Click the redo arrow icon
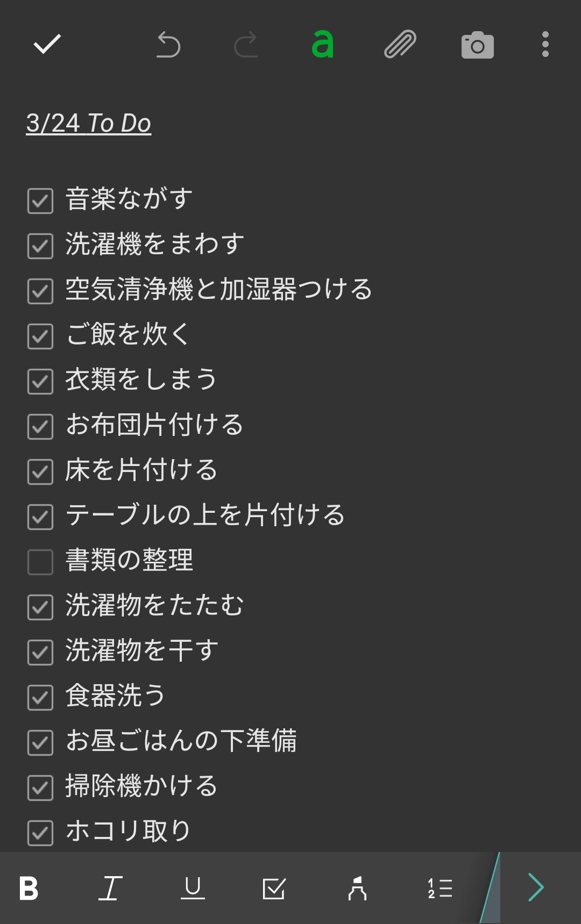581x924 pixels. pos(246,45)
